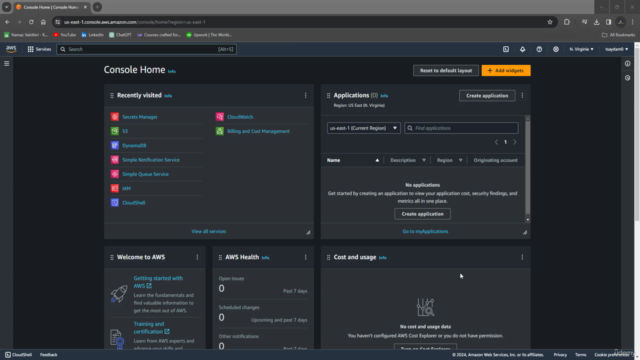Viewport: 640px width, 360px height.
Task: Open the help question mark menu
Action: [x=539, y=49]
